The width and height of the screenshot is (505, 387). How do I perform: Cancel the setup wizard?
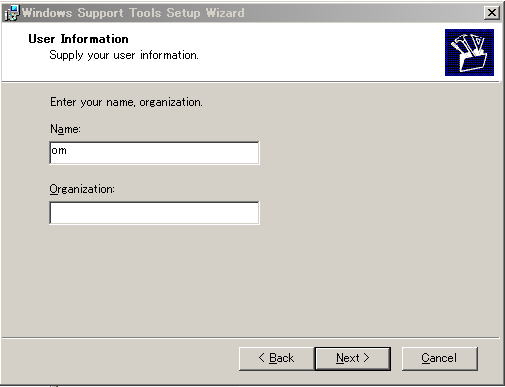point(439,358)
